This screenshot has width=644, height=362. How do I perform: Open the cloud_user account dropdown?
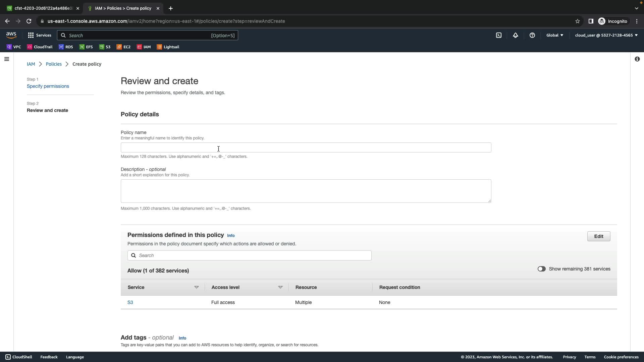pyautogui.click(x=606, y=35)
